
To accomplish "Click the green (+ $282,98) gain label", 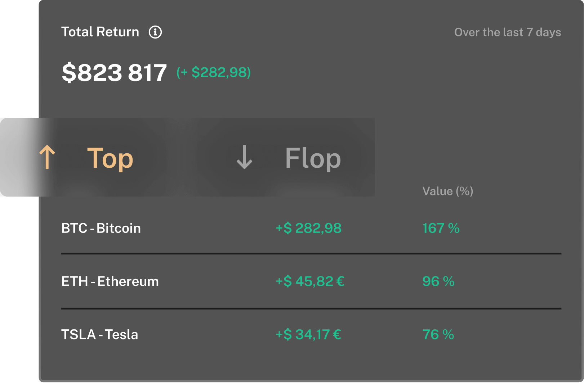I will point(213,72).
